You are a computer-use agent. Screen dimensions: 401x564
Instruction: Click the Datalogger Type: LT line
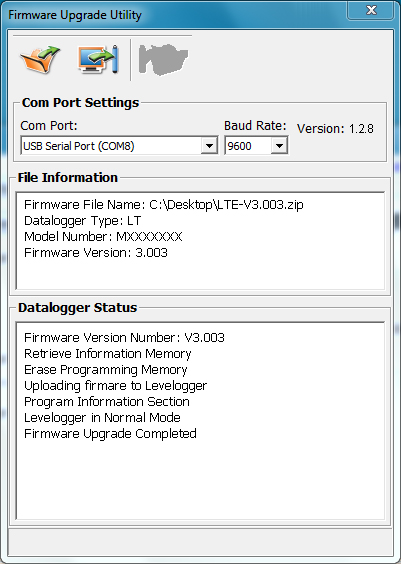tap(82, 220)
